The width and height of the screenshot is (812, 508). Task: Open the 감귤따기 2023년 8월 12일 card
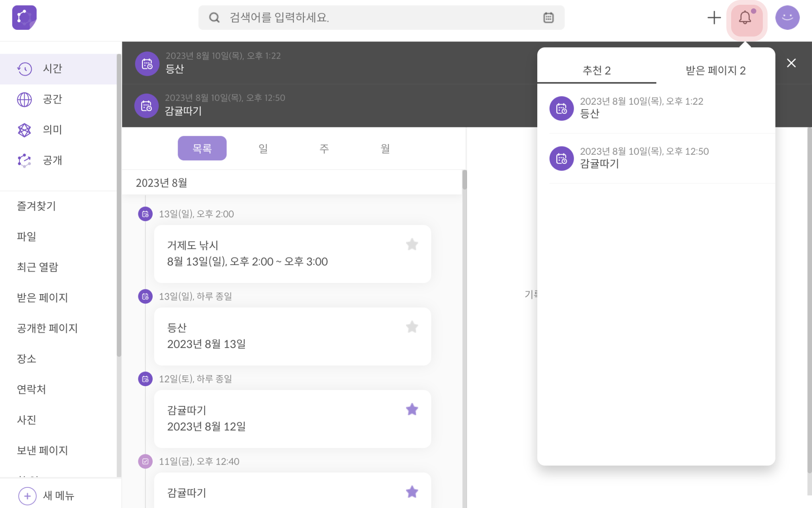click(x=293, y=419)
